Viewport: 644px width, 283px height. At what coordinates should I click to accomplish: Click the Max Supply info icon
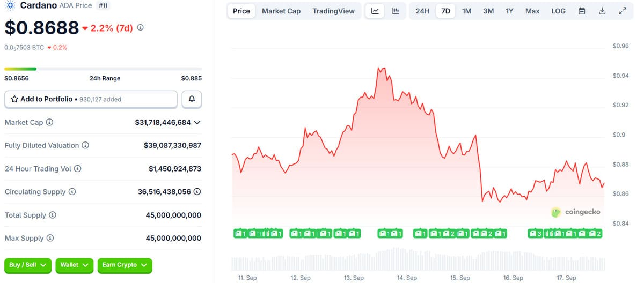tap(50, 238)
